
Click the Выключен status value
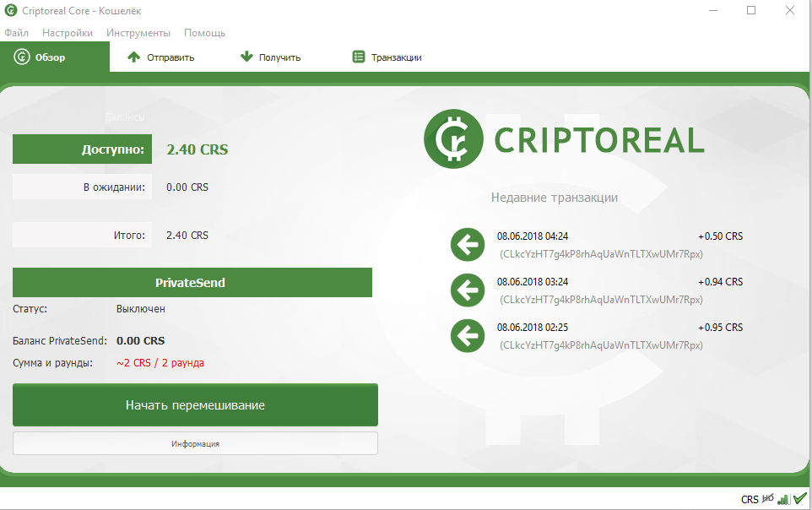point(141,309)
